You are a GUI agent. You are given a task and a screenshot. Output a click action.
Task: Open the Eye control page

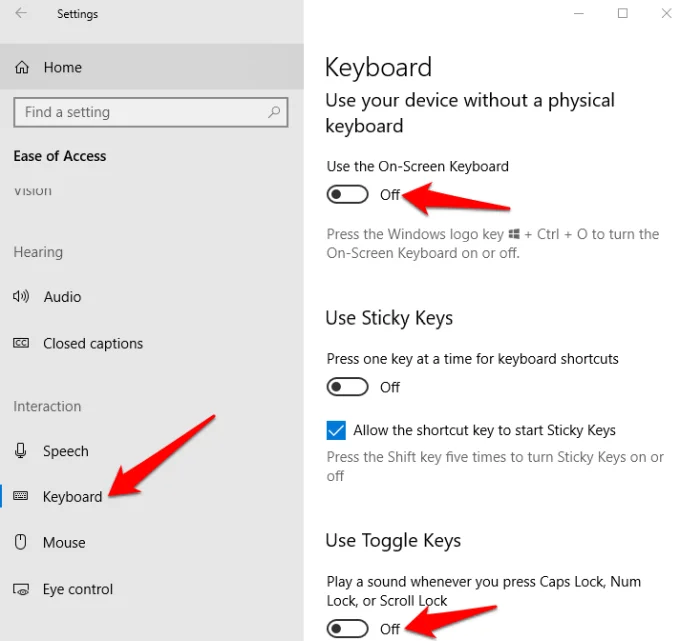78,589
